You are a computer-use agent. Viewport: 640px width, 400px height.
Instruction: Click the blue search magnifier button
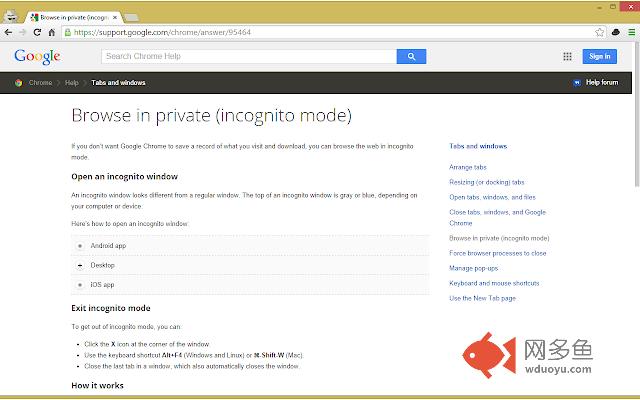411,57
